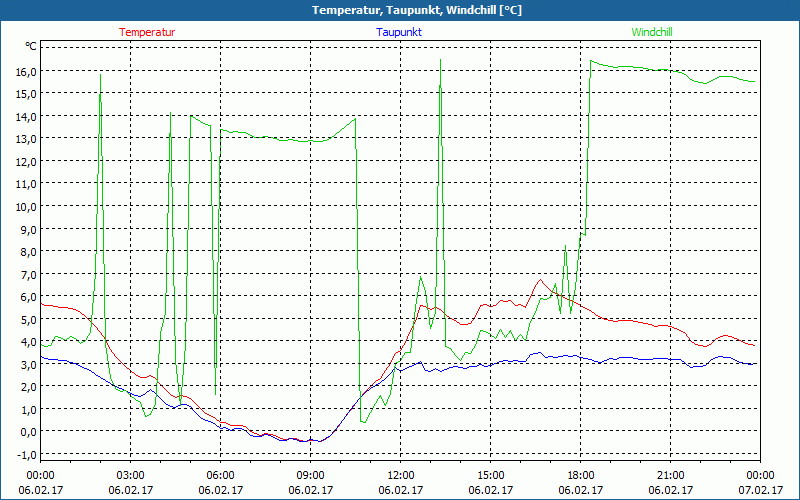Viewport: 800px width, 500px height.
Task: Select the 10,0 y-axis tick label
Action: tap(25, 207)
